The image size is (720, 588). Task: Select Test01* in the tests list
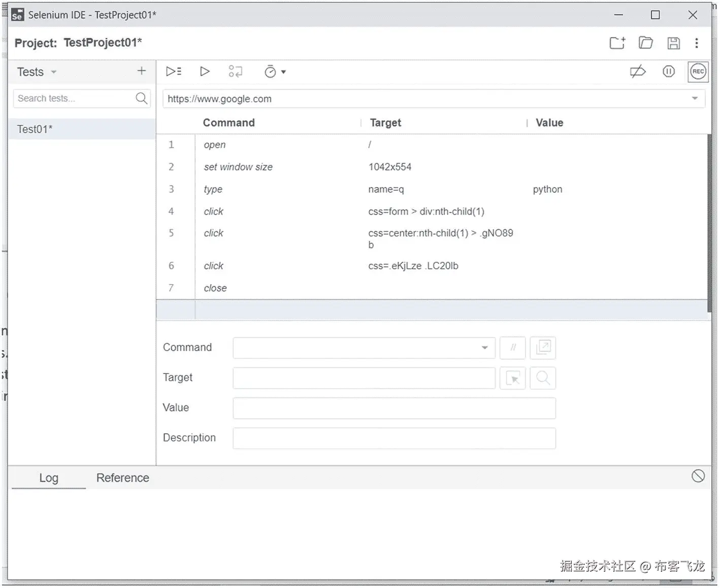click(x=82, y=129)
